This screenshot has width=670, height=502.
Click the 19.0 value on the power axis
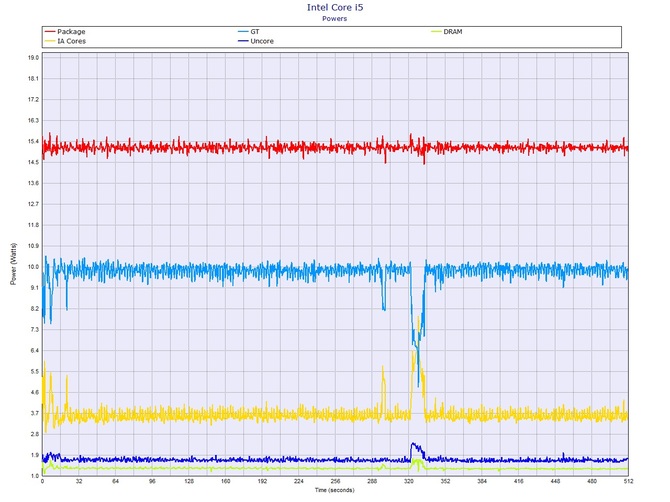pos(33,58)
